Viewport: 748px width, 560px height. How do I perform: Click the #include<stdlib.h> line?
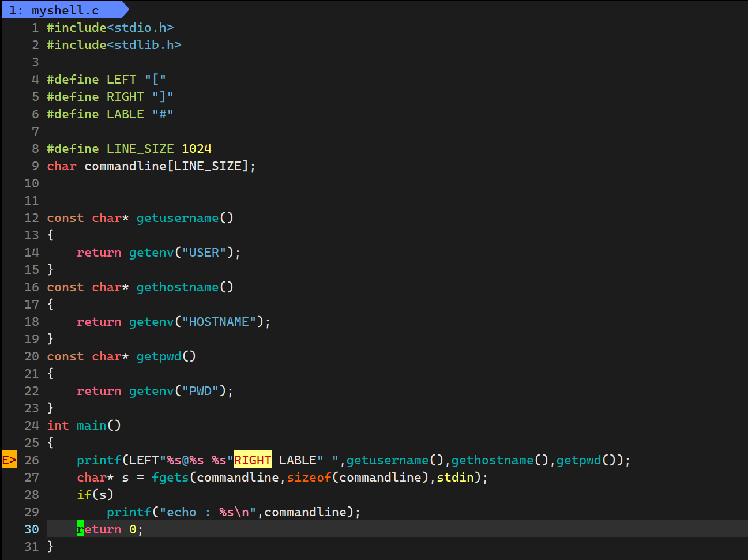(114, 45)
